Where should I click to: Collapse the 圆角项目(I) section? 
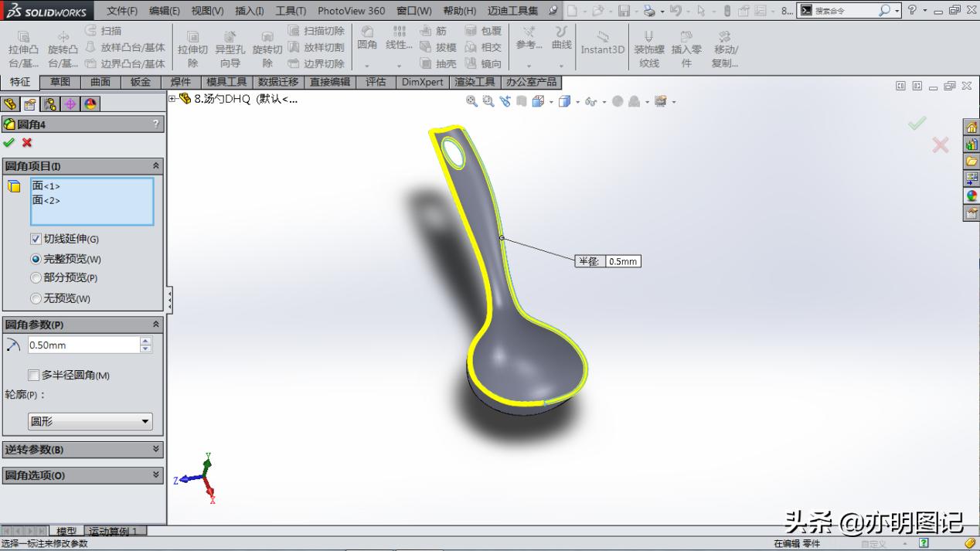click(x=155, y=165)
